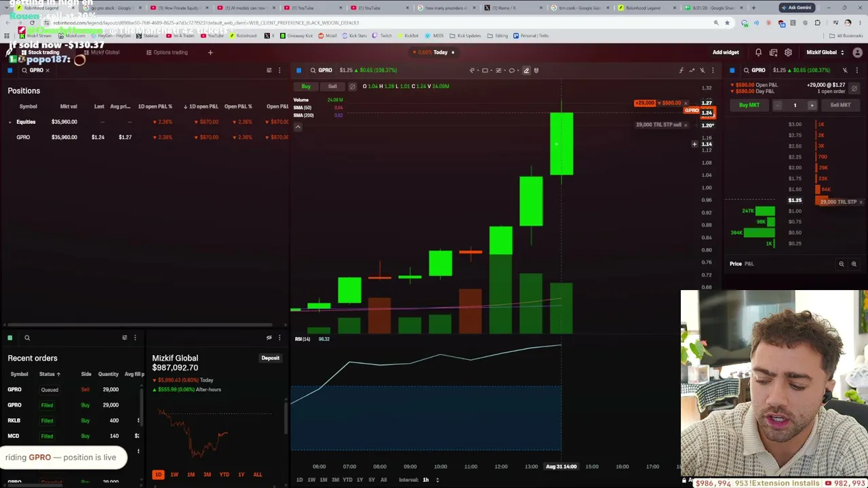Collapse the Equities group row
This screenshot has width=868, height=488.
(9, 122)
